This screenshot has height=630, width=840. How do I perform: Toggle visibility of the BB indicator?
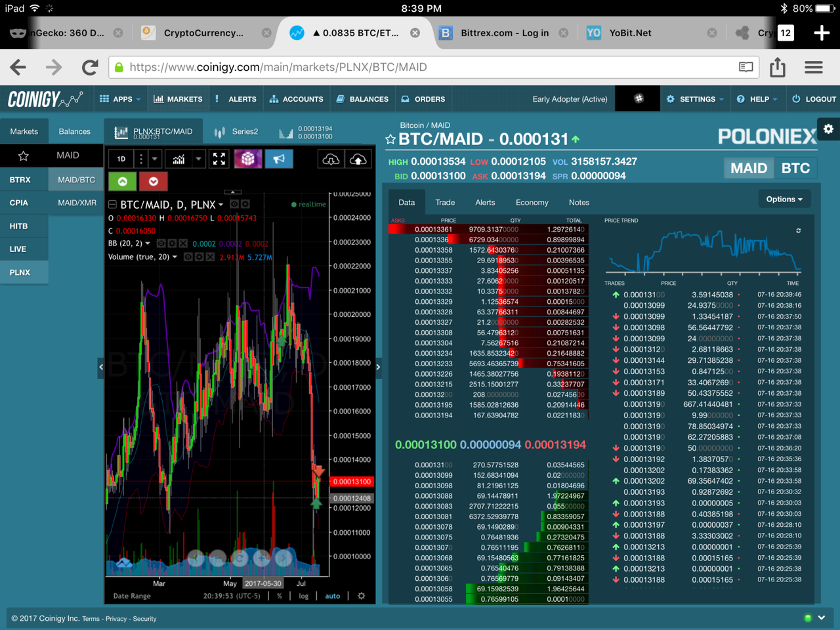point(161,243)
